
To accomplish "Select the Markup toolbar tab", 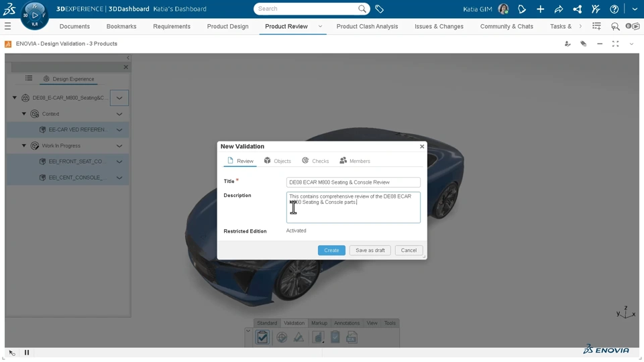I will [x=319, y=323].
